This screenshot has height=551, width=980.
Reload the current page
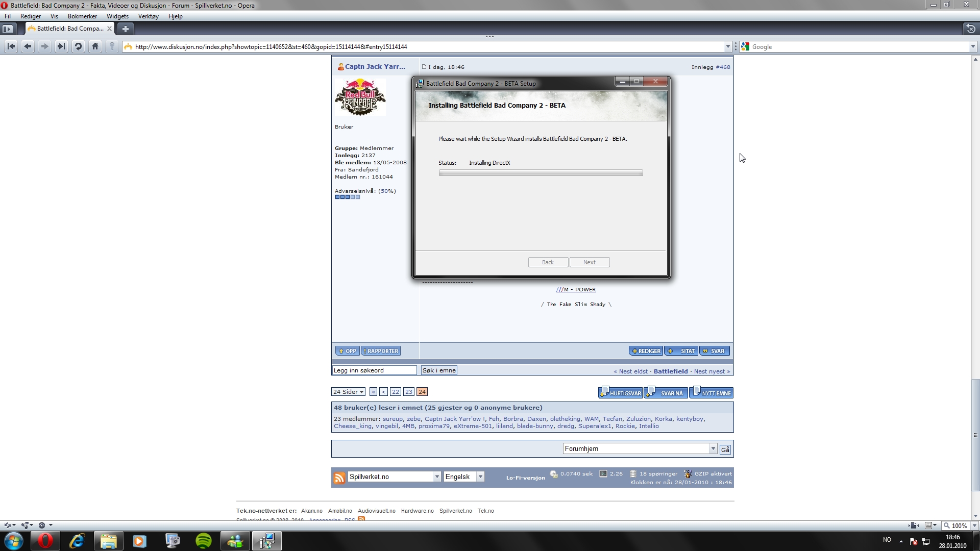[78, 46]
